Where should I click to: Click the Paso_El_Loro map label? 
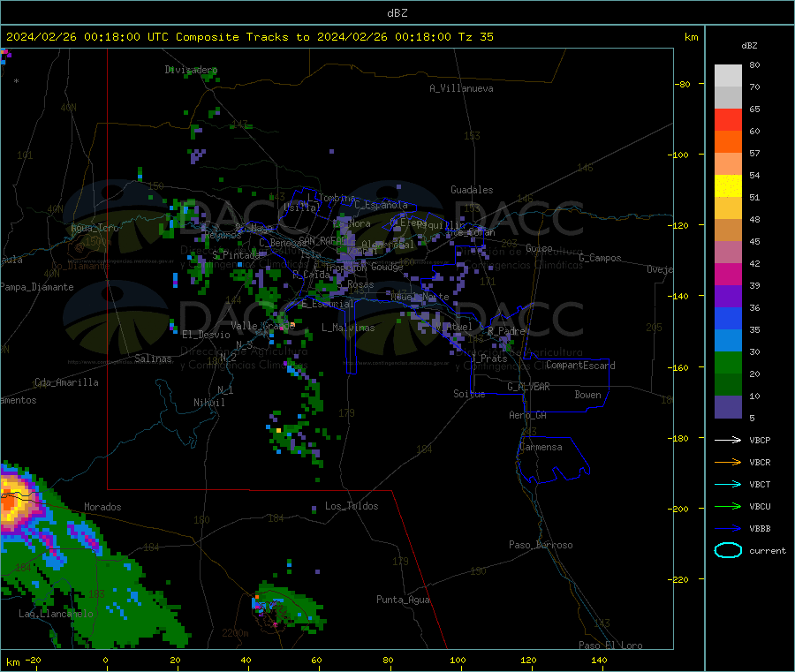610,646
